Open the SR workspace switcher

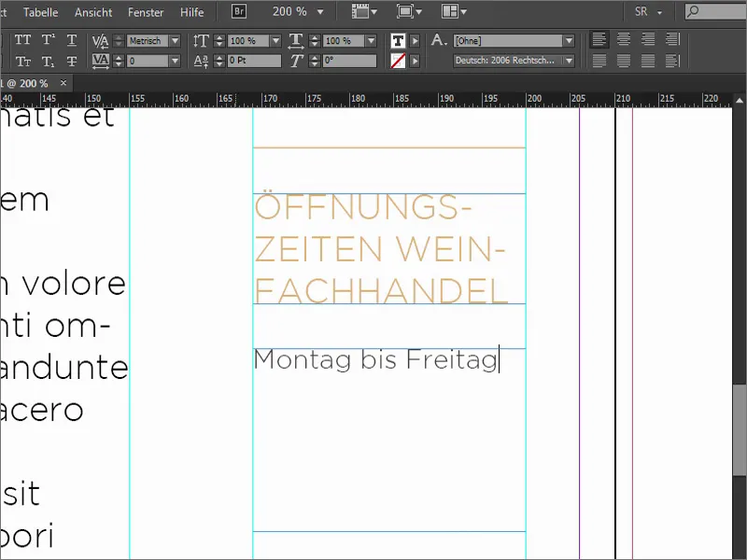pyautogui.click(x=648, y=11)
